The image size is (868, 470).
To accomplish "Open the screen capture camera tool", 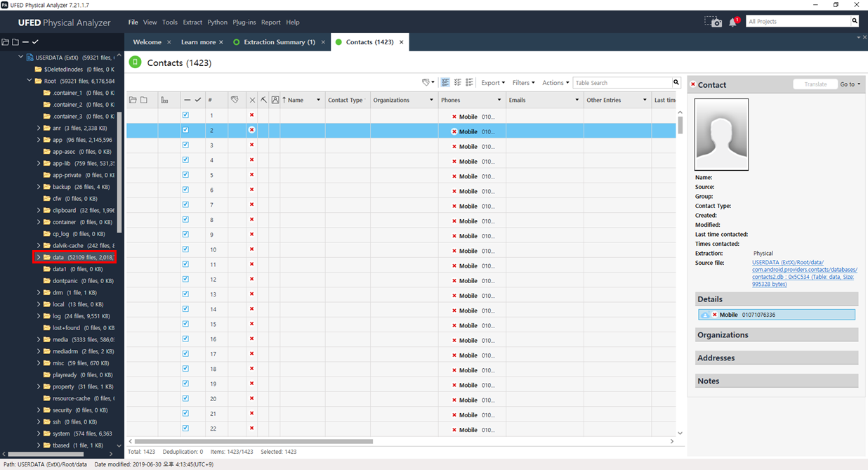I will tap(713, 22).
